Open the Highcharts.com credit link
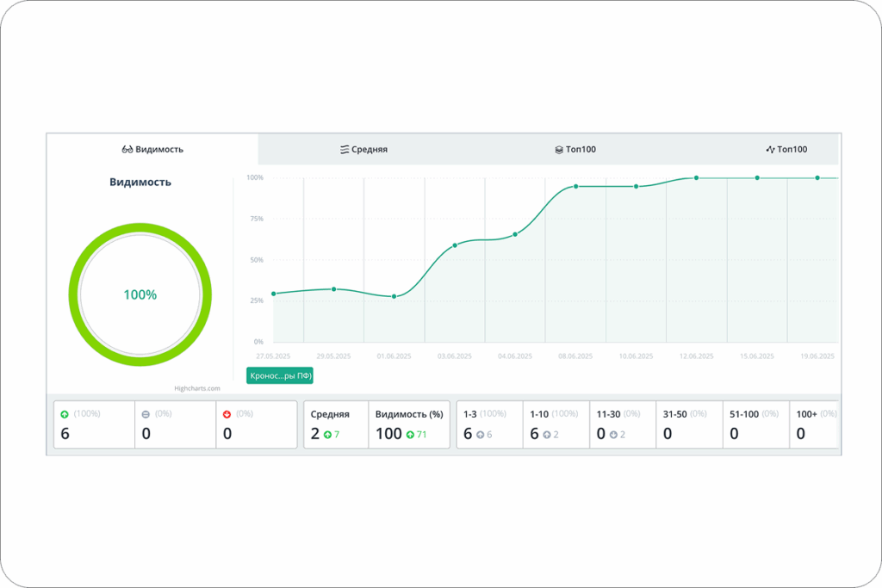 tap(197, 388)
